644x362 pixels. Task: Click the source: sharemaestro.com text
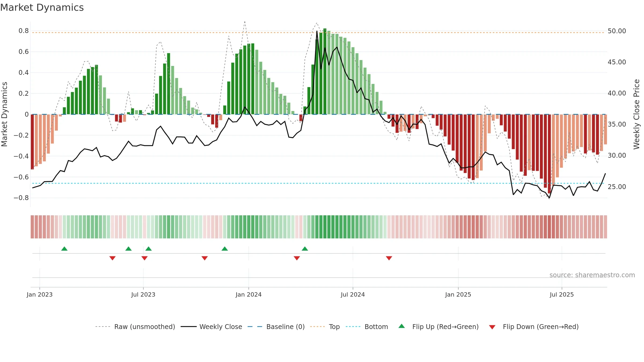(592, 275)
